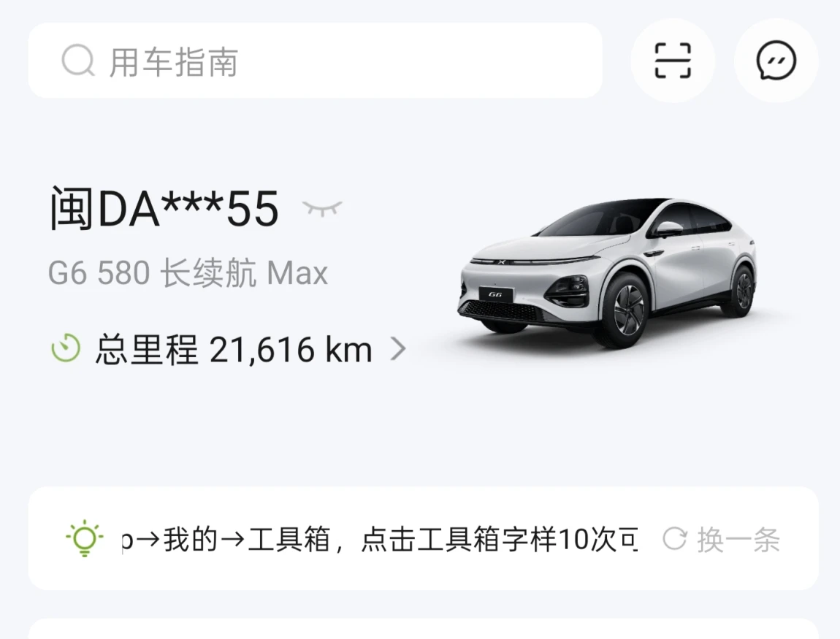Open 总里程 21,616 km entry
840x639 pixels.
click(229, 349)
